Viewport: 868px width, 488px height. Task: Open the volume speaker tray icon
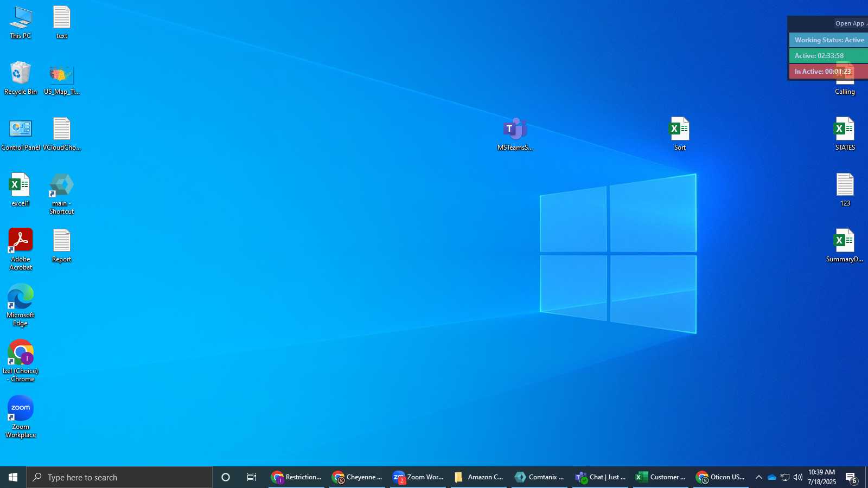pyautogui.click(x=798, y=477)
